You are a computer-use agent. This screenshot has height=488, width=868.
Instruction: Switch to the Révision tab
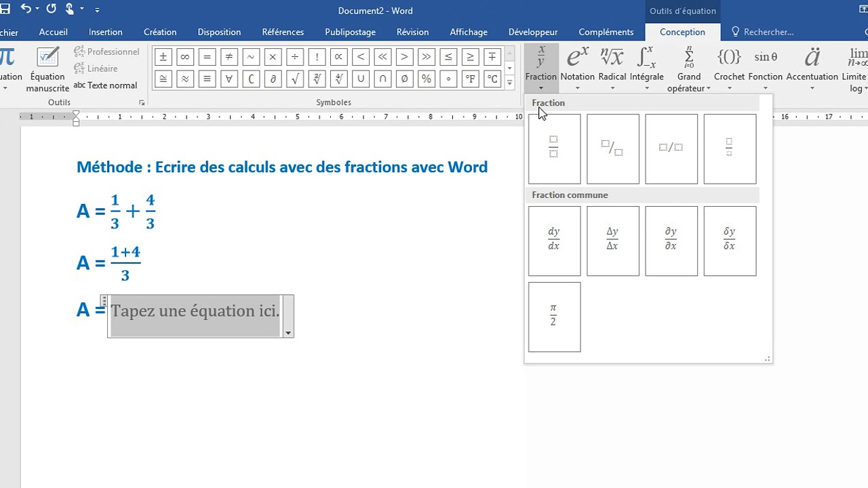(412, 32)
